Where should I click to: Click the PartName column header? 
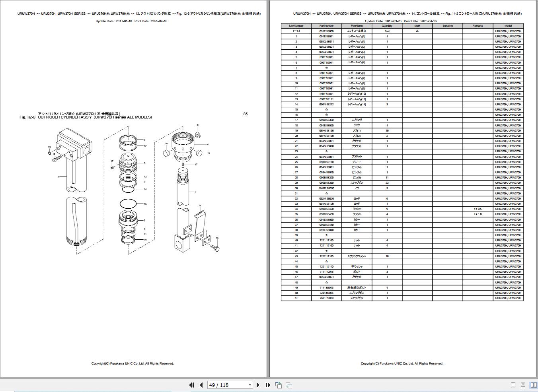coord(357,26)
